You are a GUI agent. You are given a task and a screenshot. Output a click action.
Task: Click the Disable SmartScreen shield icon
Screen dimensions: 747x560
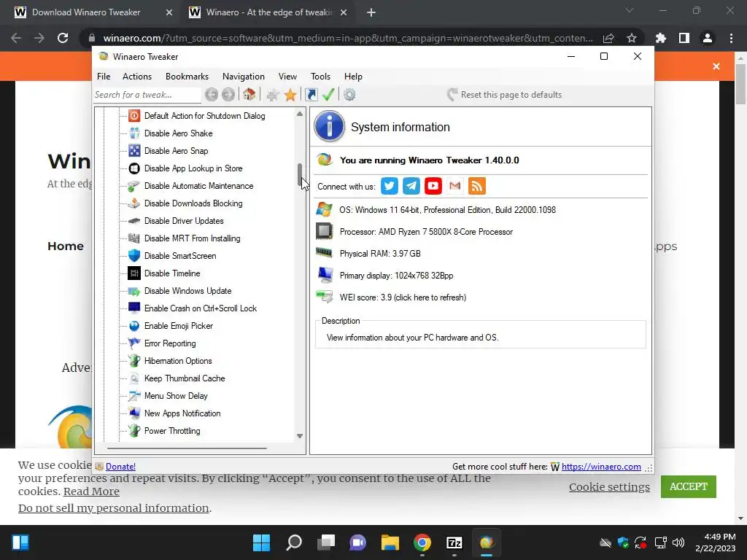click(x=134, y=256)
